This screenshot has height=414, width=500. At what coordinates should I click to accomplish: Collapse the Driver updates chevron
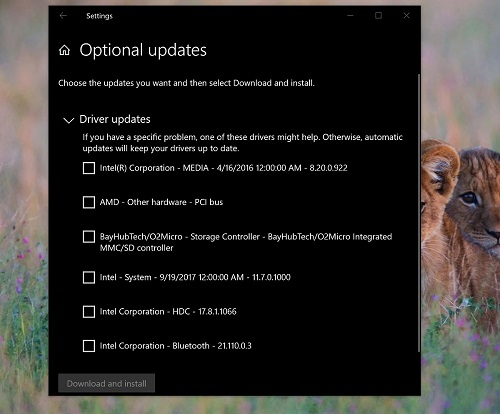click(69, 120)
